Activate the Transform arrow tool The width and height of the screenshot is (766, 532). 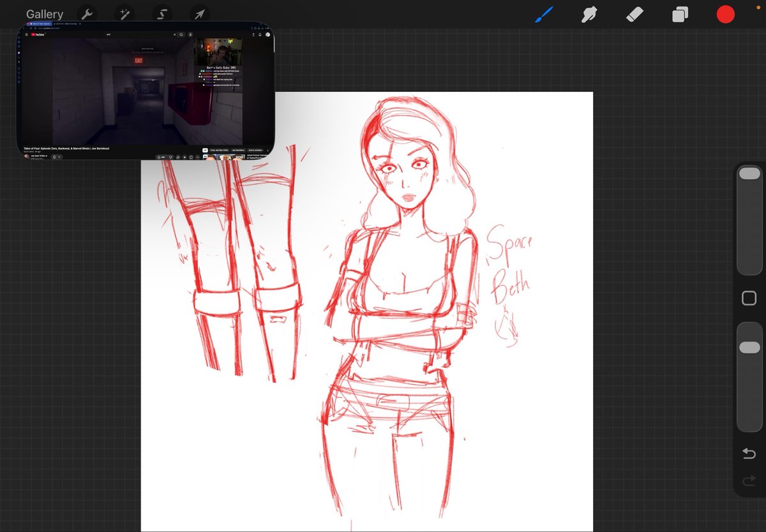click(x=199, y=14)
